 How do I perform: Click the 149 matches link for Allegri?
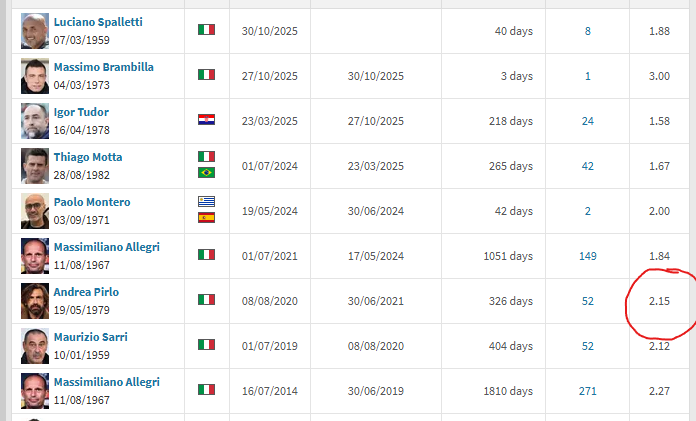click(x=588, y=256)
